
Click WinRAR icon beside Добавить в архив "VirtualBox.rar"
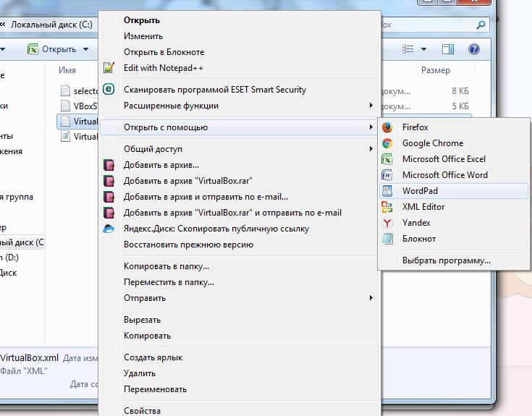(x=109, y=181)
